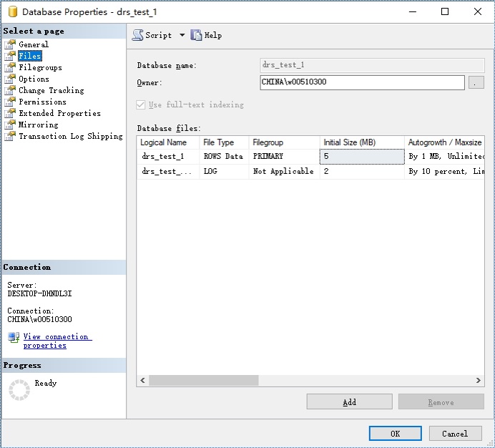Click the Extended Properties page icon
The width and height of the screenshot is (495, 448).
[10, 113]
